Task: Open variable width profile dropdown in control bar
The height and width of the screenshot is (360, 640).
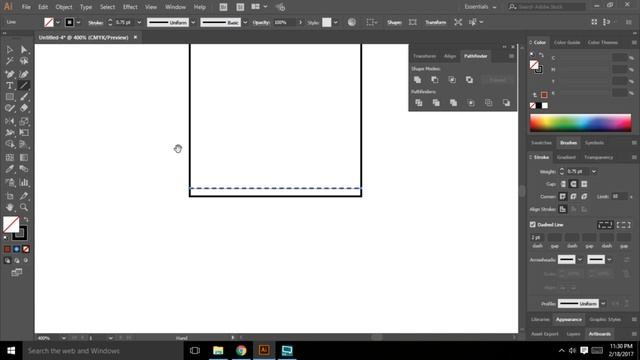Action: pos(193,22)
